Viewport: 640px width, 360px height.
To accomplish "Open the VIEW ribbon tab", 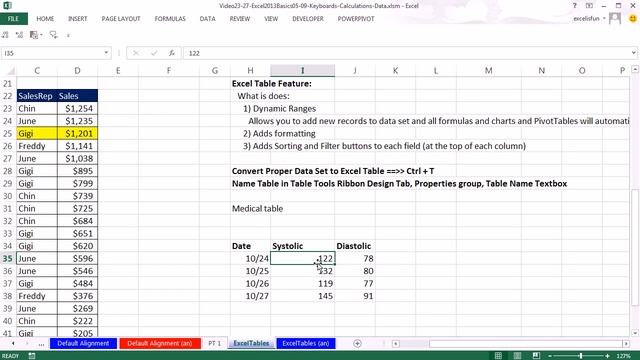I will pos(271,19).
